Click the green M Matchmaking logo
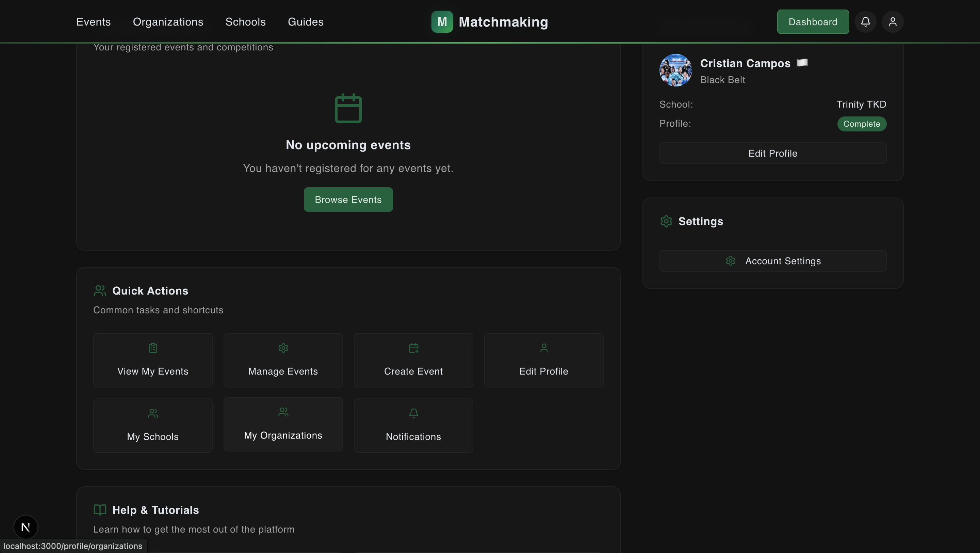The width and height of the screenshot is (980, 553). (x=442, y=22)
